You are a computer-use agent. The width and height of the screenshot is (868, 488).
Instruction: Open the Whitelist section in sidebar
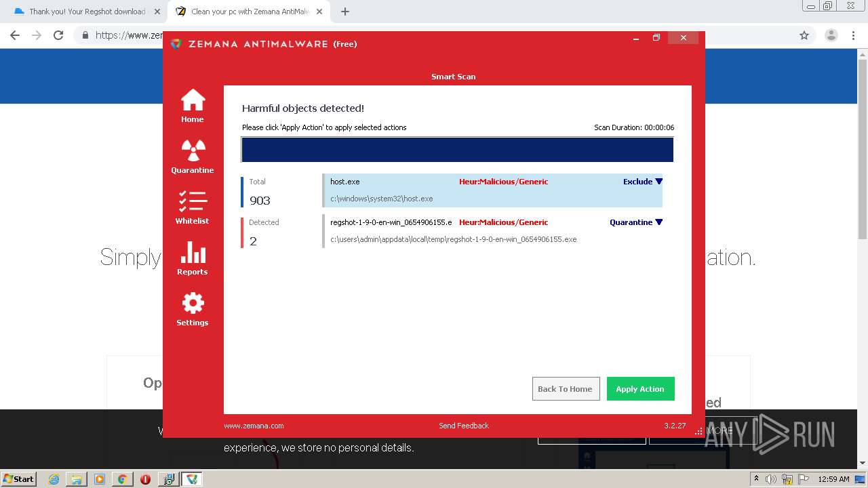(193, 207)
